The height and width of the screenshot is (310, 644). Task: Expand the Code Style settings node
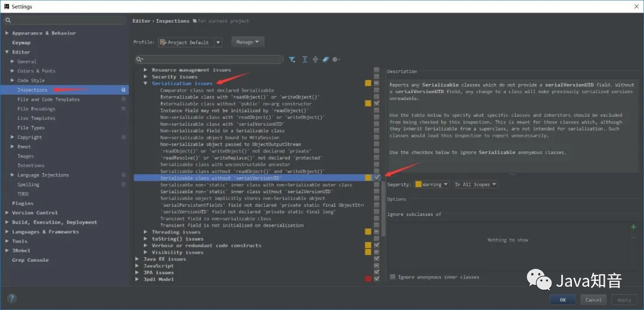coord(13,80)
